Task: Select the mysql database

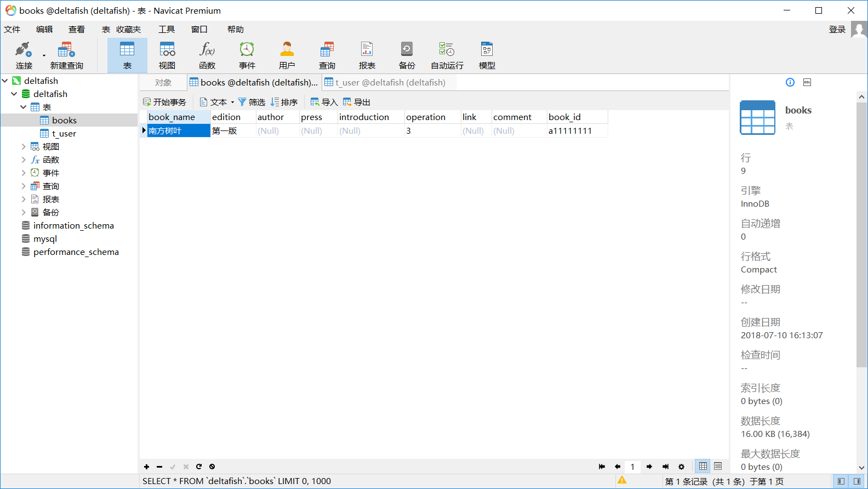Action: click(45, 238)
